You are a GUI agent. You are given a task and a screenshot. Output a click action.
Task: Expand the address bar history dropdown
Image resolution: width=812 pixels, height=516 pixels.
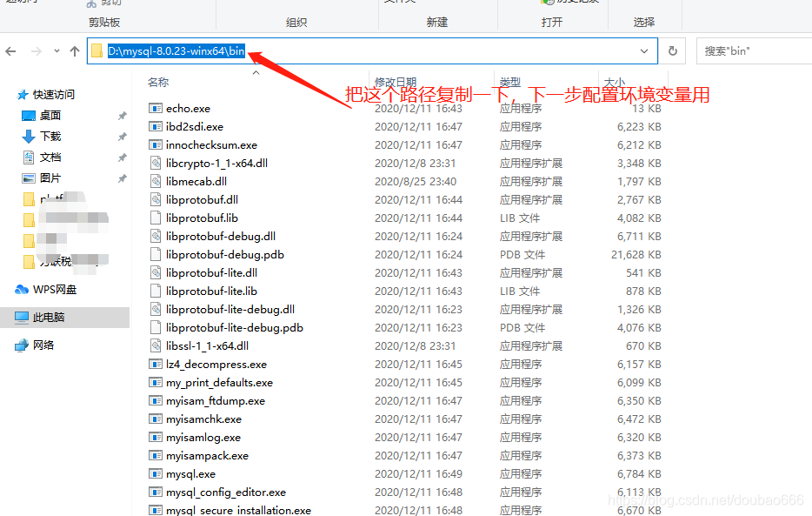click(644, 51)
